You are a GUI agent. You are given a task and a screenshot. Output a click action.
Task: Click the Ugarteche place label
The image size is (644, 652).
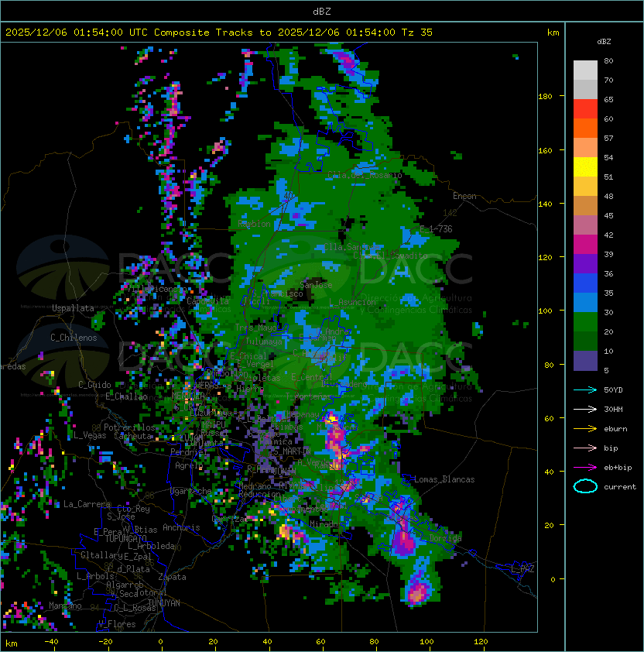191,491
